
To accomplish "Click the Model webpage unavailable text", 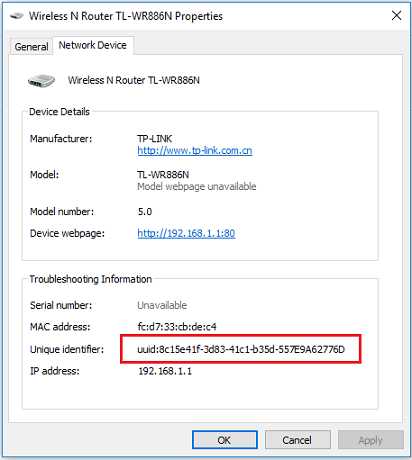I will coord(197,186).
